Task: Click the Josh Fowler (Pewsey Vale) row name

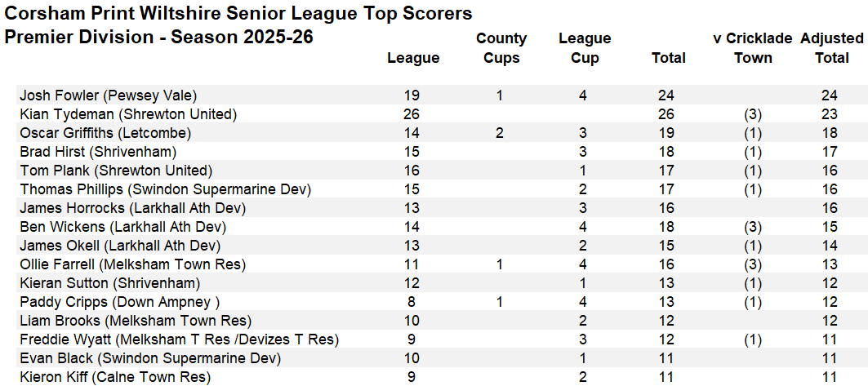Action: (x=109, y=95)
